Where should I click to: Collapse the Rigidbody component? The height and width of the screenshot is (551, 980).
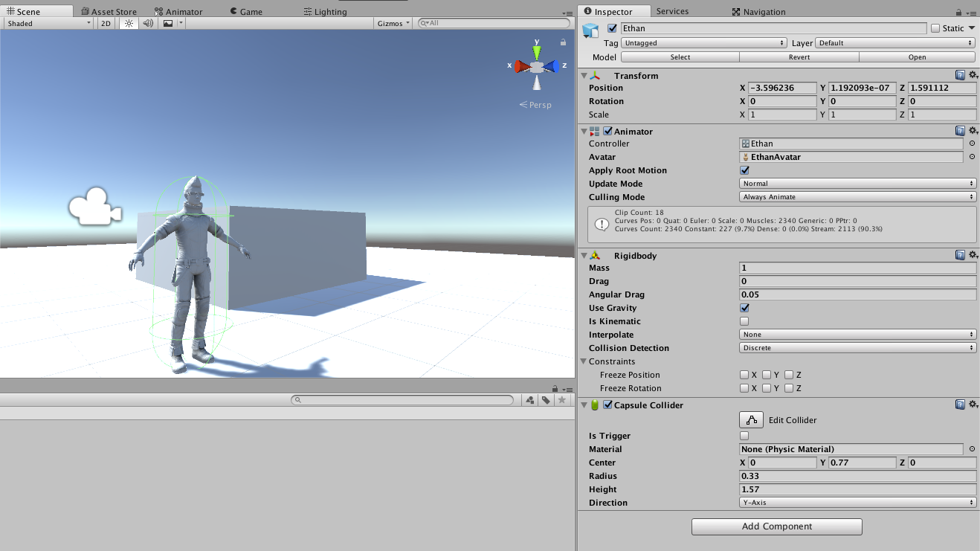584,255
